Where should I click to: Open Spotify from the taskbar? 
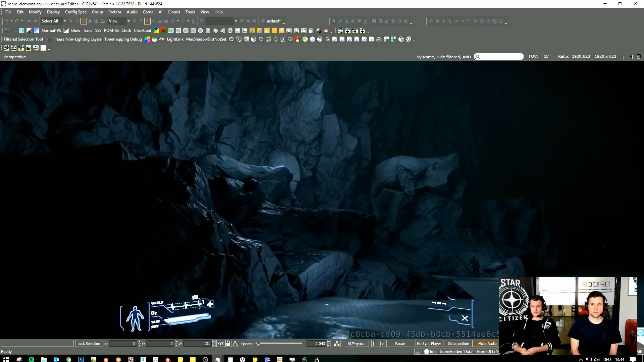tap(32, 359)
